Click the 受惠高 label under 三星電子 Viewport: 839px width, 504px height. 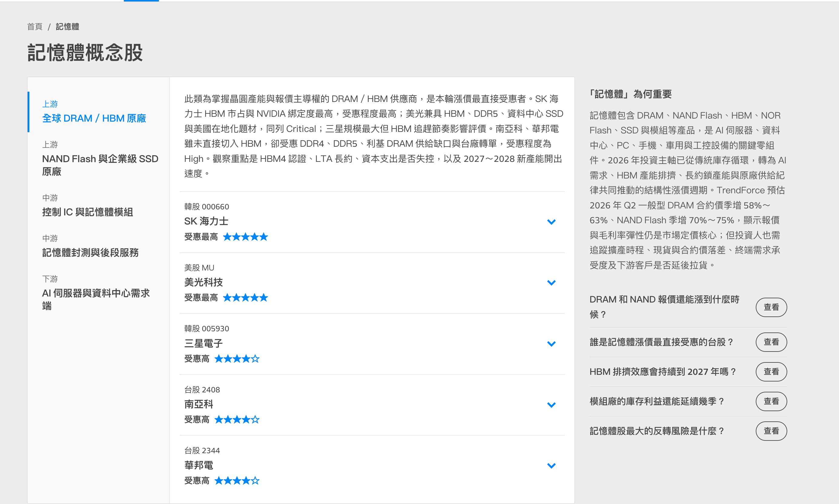click(x=197, y=359)
